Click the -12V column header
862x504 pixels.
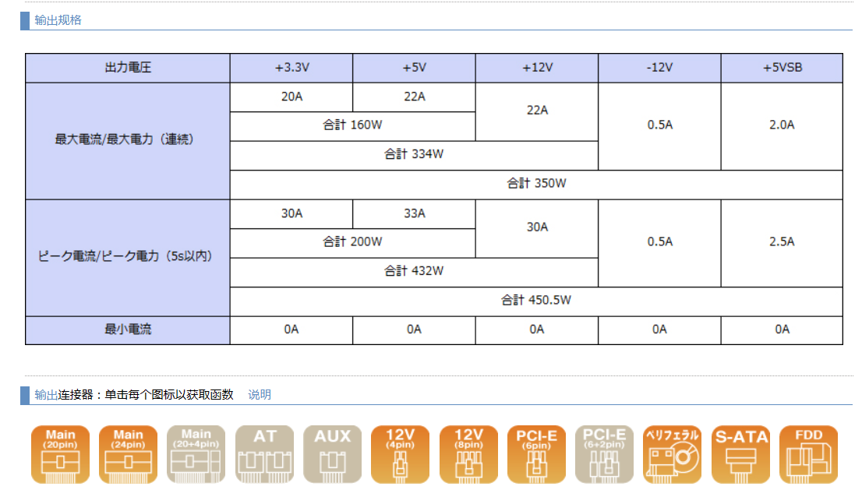tap(659, 68)
